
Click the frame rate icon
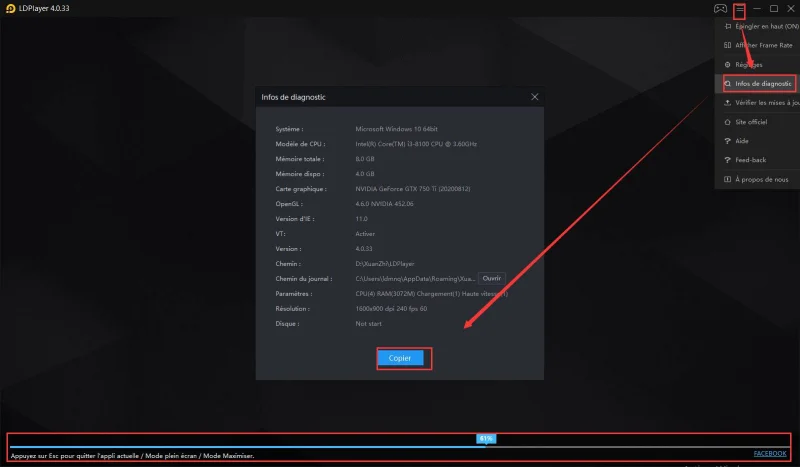(728, 45)
